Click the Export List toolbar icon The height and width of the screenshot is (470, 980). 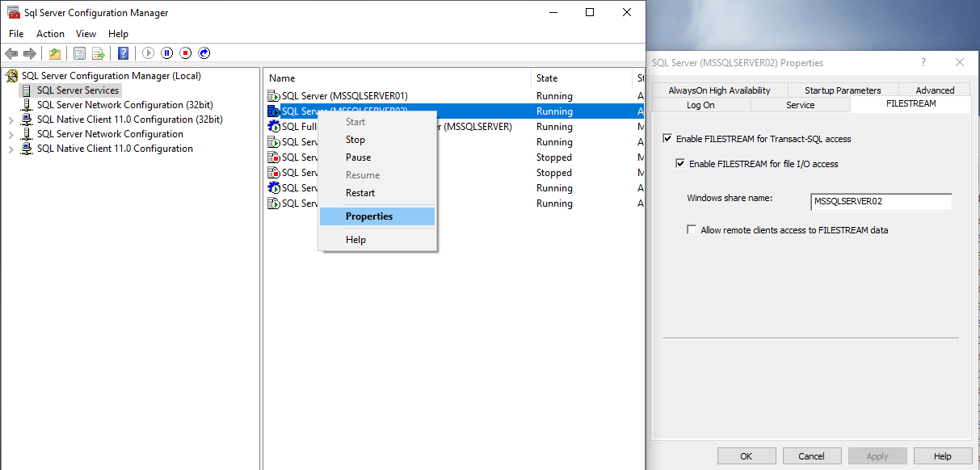tap(98, 53)
